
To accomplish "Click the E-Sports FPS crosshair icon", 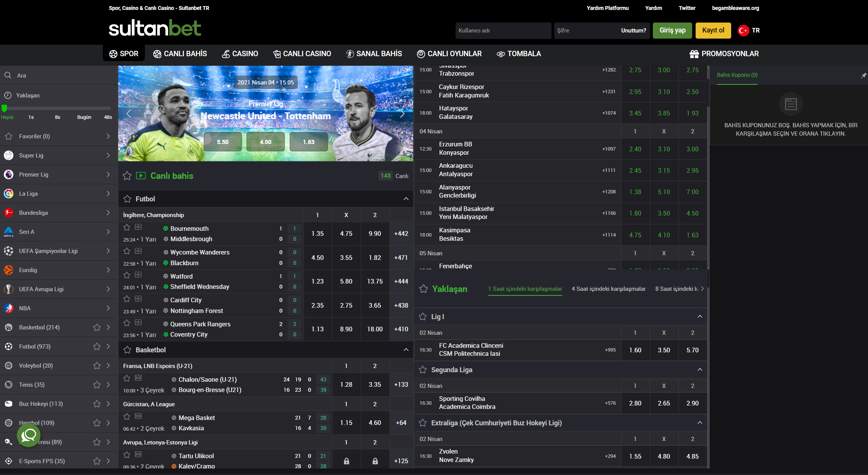I will 8,461.
